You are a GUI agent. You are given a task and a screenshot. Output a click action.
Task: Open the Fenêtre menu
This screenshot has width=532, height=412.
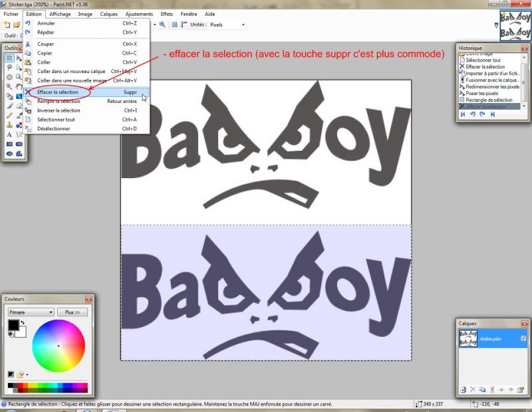coord(189,14)
